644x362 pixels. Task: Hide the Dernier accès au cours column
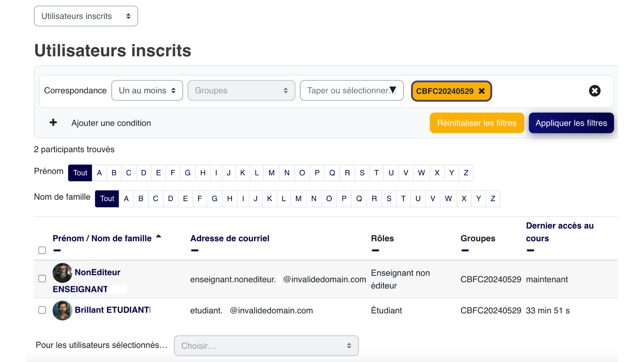530,250
